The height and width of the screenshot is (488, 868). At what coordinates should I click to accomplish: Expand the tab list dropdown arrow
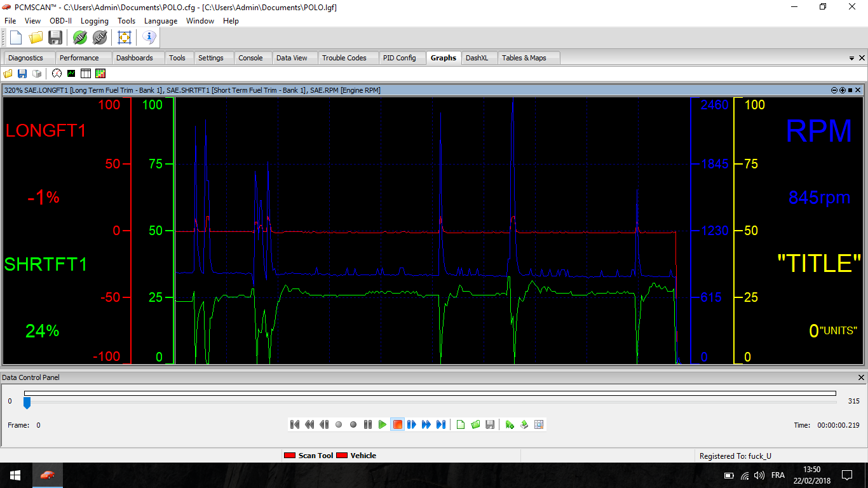[851, 58]
